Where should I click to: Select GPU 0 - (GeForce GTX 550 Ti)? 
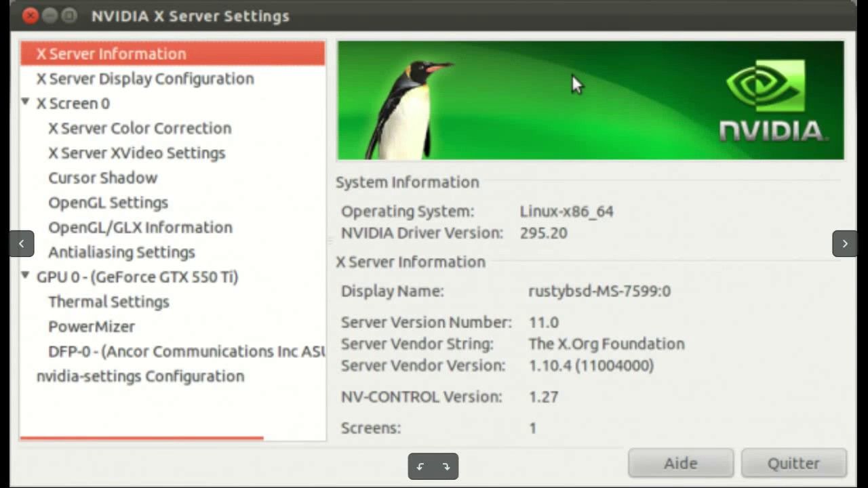coord(138,277)
